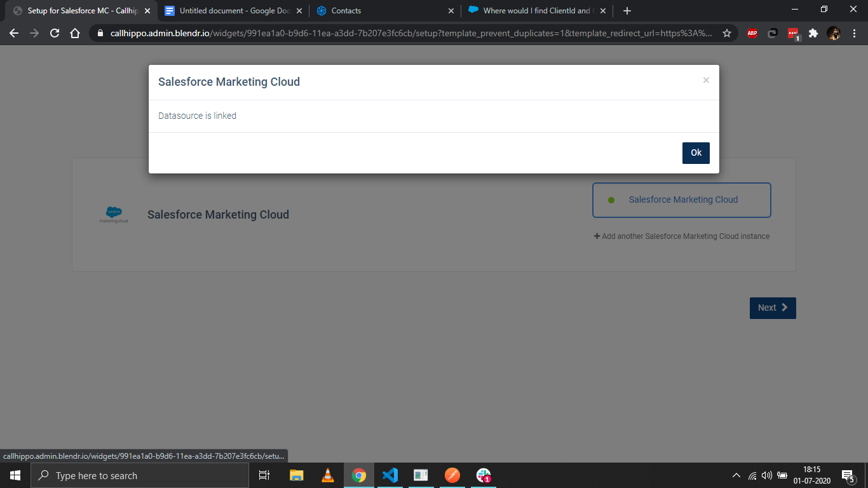Image resolution: width=868 pixels, height=488 pixels.
Task: Open the Windows notification center
Action: pos(848,475)
